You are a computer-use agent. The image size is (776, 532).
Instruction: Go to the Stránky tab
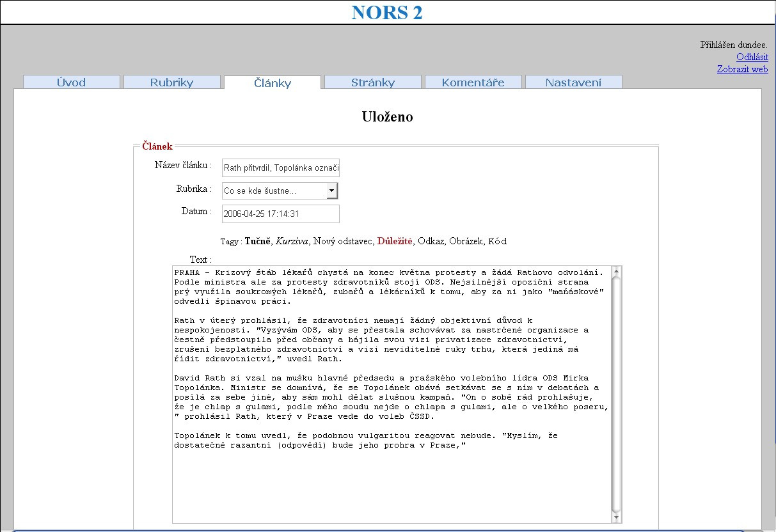(373, 82)
